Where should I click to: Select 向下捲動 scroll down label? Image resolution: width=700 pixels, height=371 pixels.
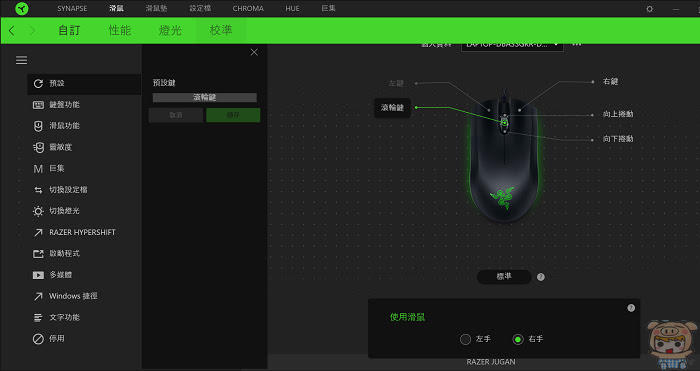tap(618, 139)
